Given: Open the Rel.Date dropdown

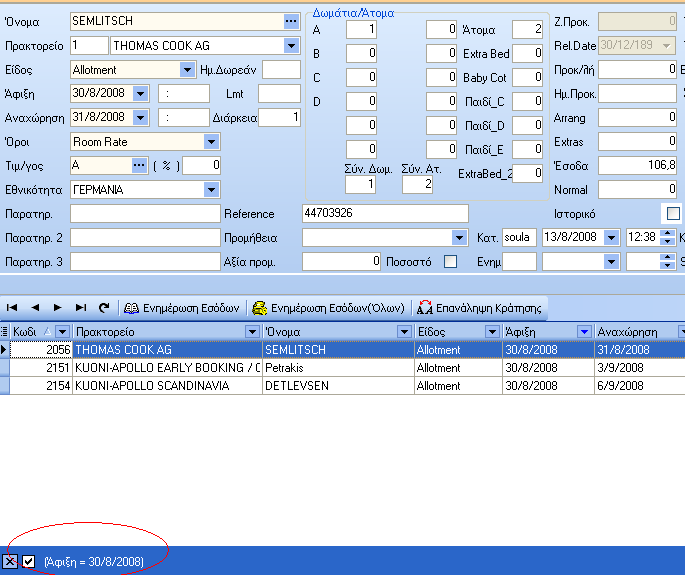Looking at the screenshot, I should 667,45.
